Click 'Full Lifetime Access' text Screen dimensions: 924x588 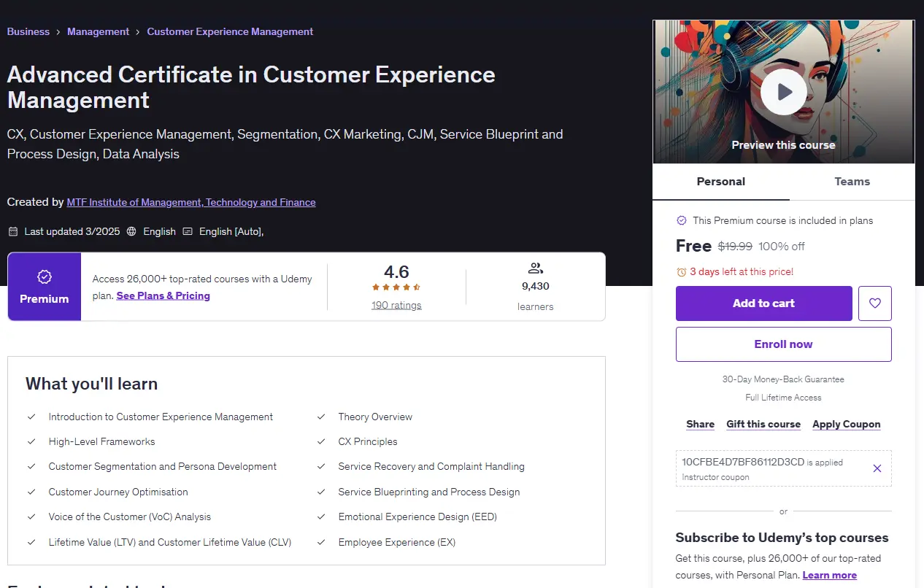pos(783,398)
